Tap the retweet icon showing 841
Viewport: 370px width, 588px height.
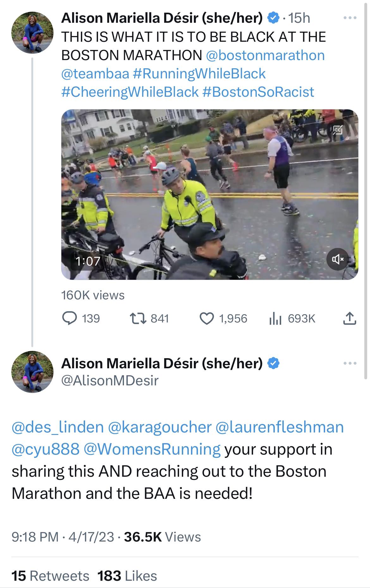(x=138, y=318)
